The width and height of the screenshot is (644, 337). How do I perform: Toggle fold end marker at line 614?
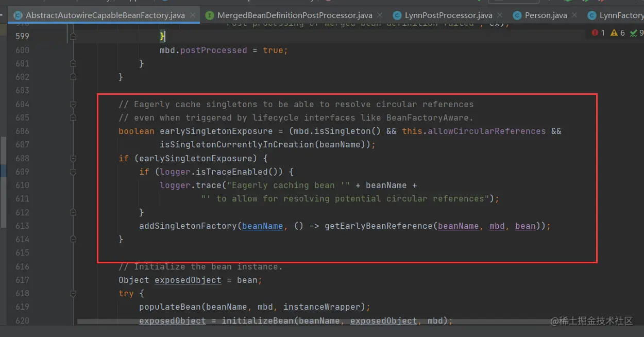pos(73,239)
